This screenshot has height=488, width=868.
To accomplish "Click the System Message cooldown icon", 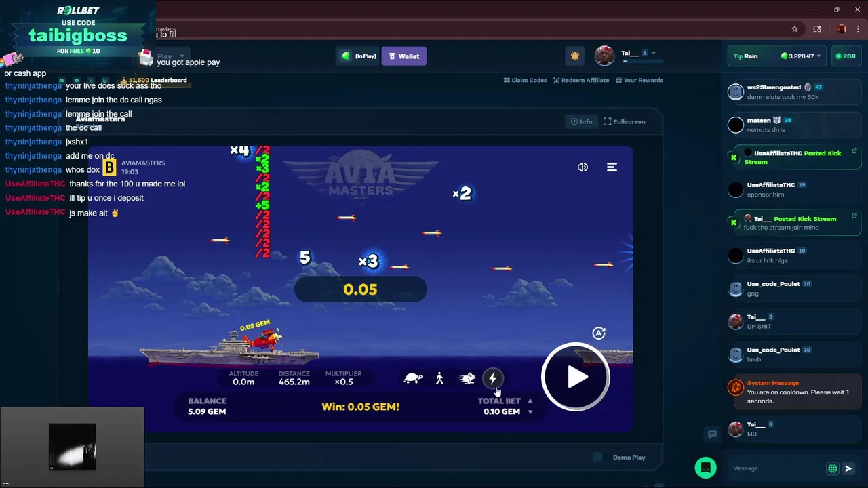I will (x=736, y=388).
